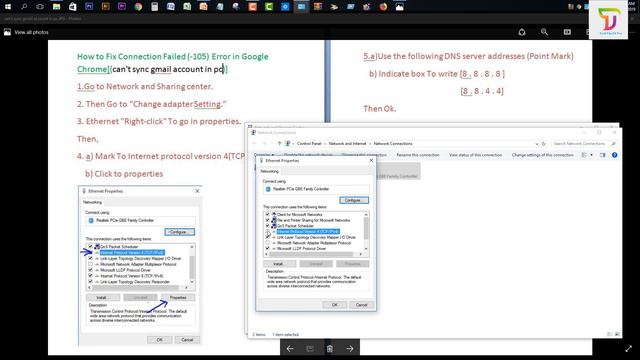
Task: Click View status of this connection
Action: click(476, 155)
